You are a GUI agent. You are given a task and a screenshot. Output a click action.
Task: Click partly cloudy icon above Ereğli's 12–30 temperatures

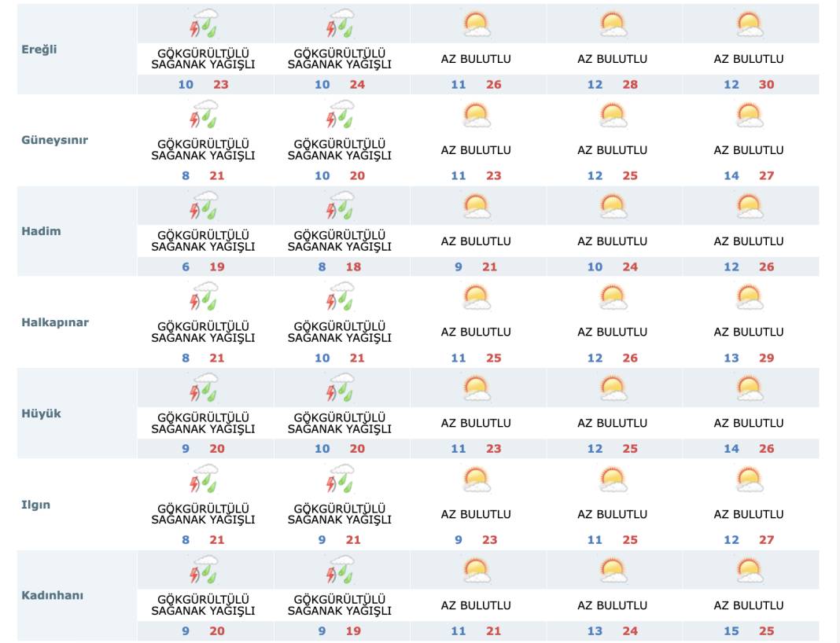click(749, 24)
